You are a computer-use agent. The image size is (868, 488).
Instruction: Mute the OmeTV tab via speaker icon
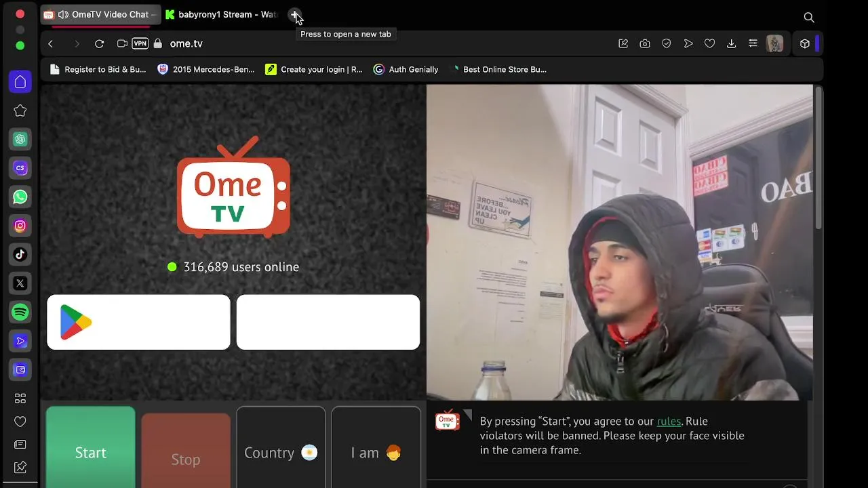(x=63, y=14)
